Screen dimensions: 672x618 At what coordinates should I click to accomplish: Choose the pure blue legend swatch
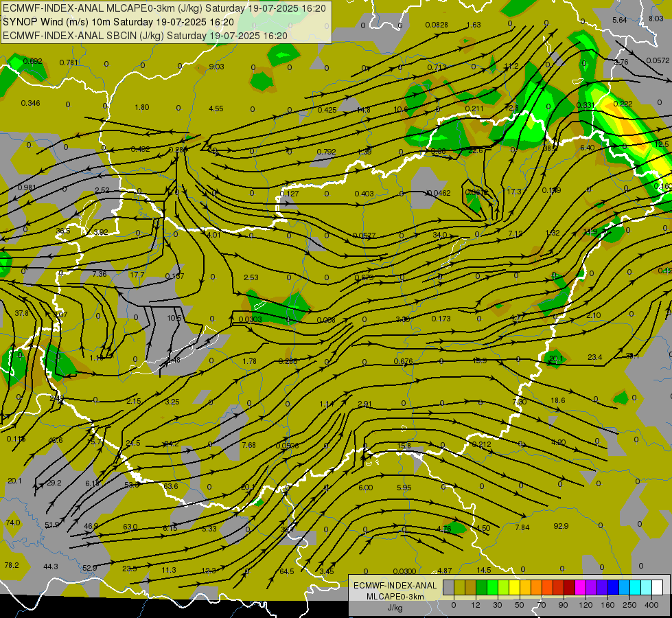(x=614, y=587)
